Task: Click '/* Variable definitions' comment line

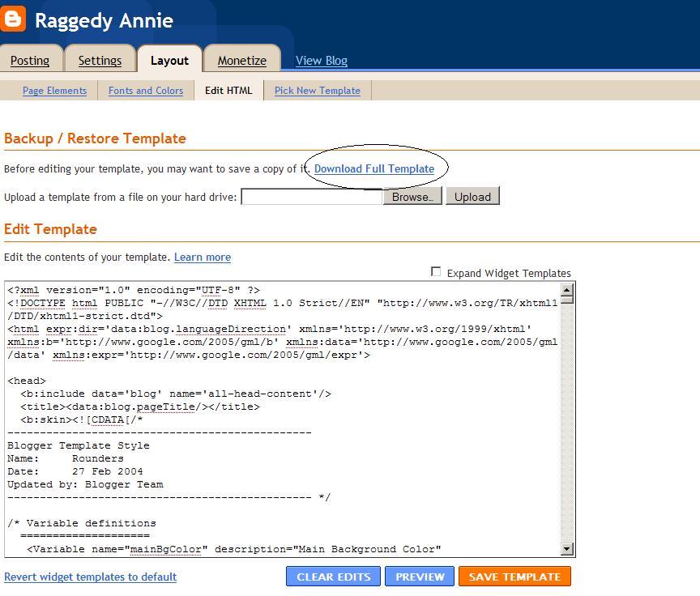Action: 82,523
